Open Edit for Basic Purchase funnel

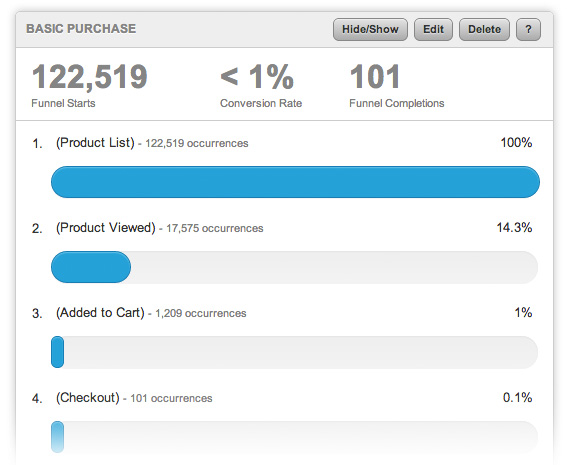pyautogui.click(x=433, y=29)
